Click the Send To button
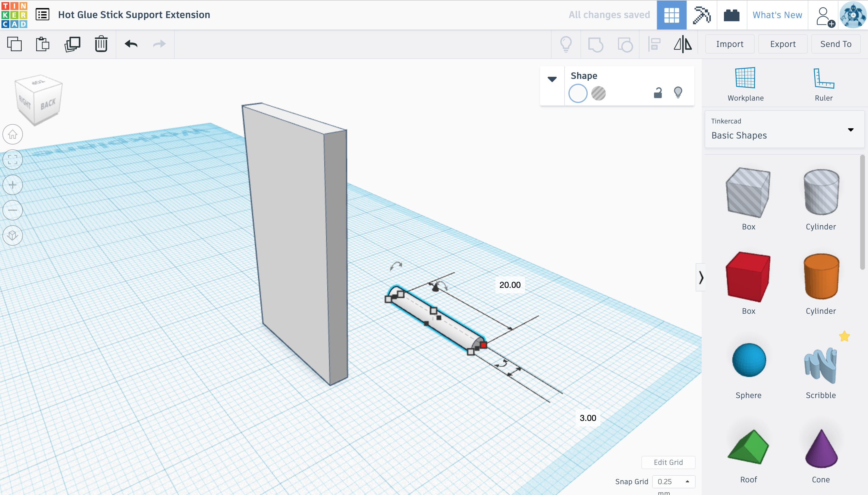This screenshot has width=868, height=495. (x=835, y=44)
